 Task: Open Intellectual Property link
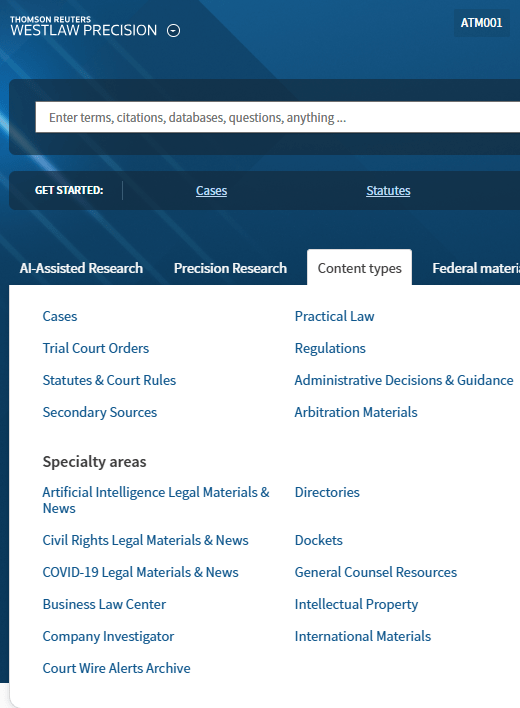click(x=356, y=604)
